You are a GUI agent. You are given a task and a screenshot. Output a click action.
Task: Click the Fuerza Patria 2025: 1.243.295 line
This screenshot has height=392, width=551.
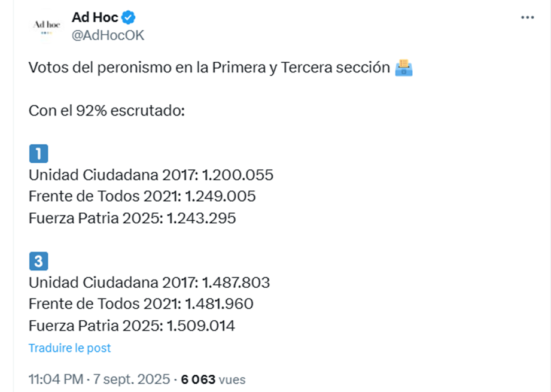pos(132,218)
